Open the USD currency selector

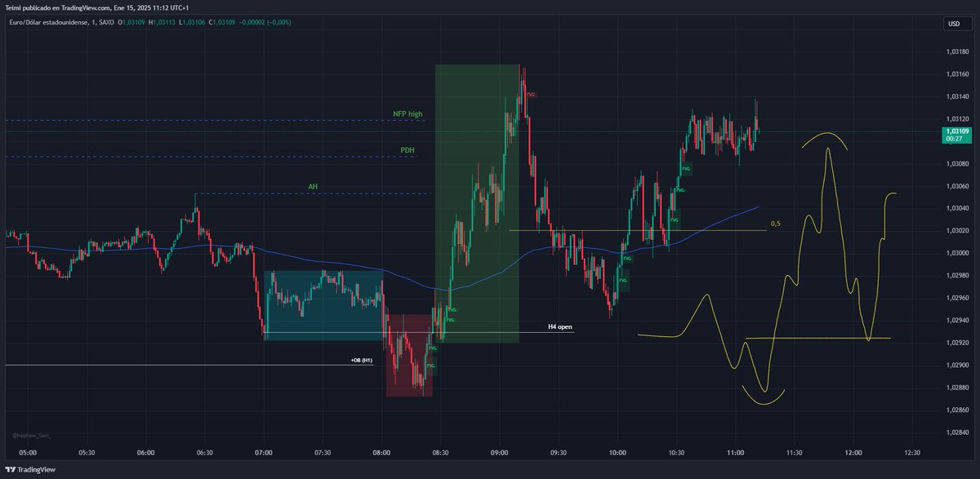[953, 24]
